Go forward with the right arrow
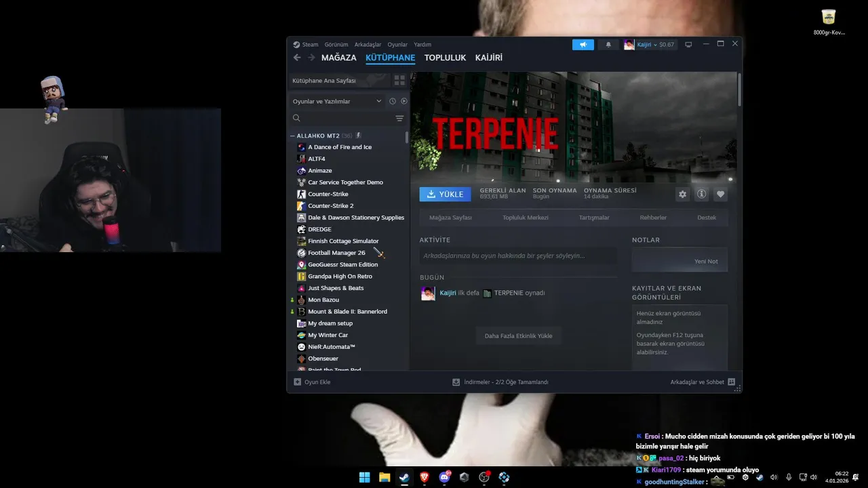This screenshot has height=488, width=868. [x=311, y=58]
